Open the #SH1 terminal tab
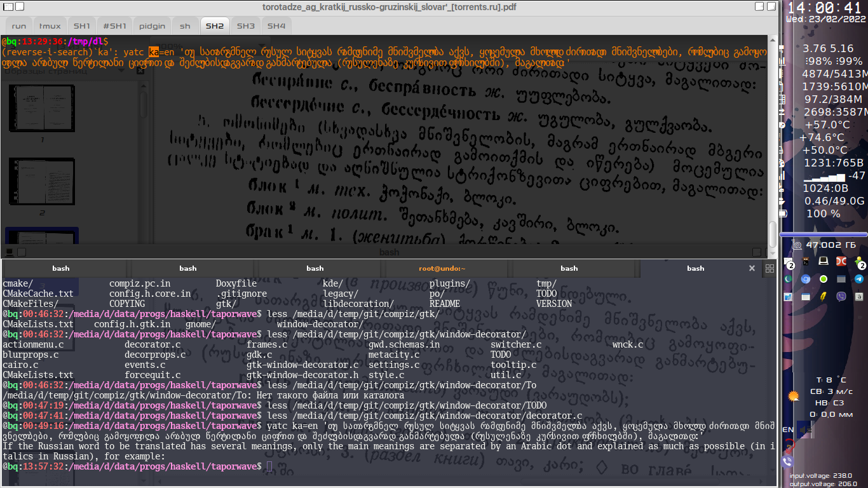 [115, 26]
